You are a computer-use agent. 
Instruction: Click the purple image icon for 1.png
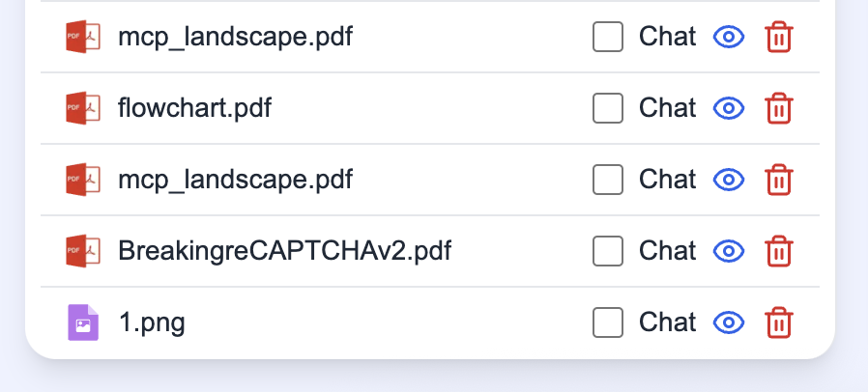coord(83,322)
